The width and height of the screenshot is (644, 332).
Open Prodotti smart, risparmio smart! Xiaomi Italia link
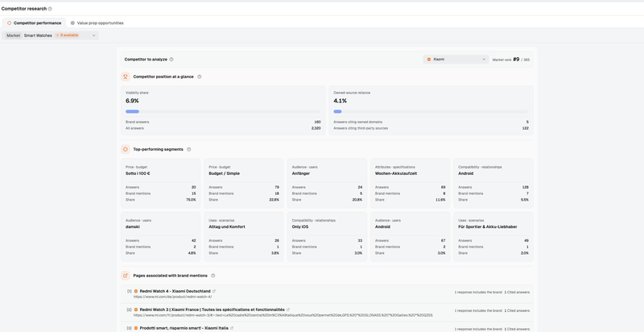(184, 328)
